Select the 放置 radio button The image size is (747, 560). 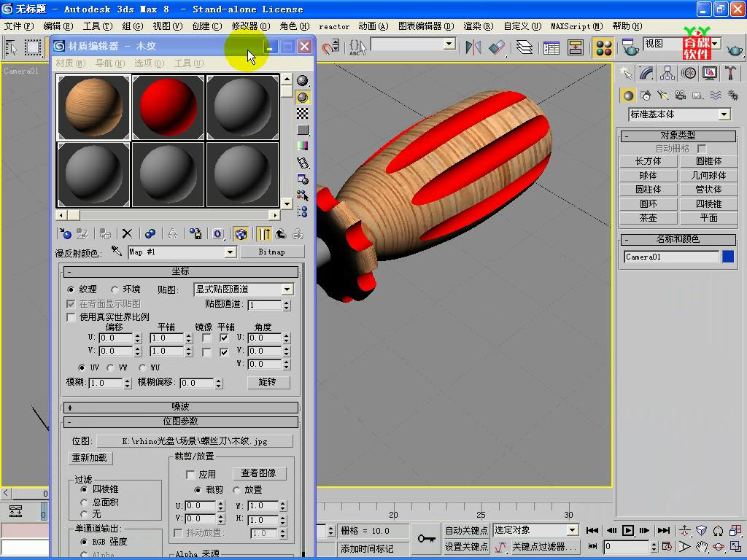click(x=236, y=489)
